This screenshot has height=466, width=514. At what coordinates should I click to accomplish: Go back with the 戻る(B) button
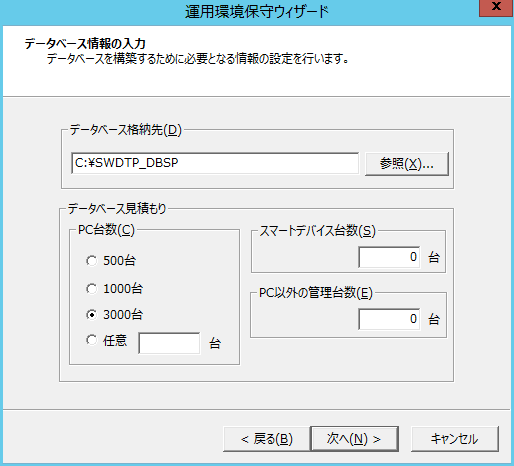coord(267,439)
